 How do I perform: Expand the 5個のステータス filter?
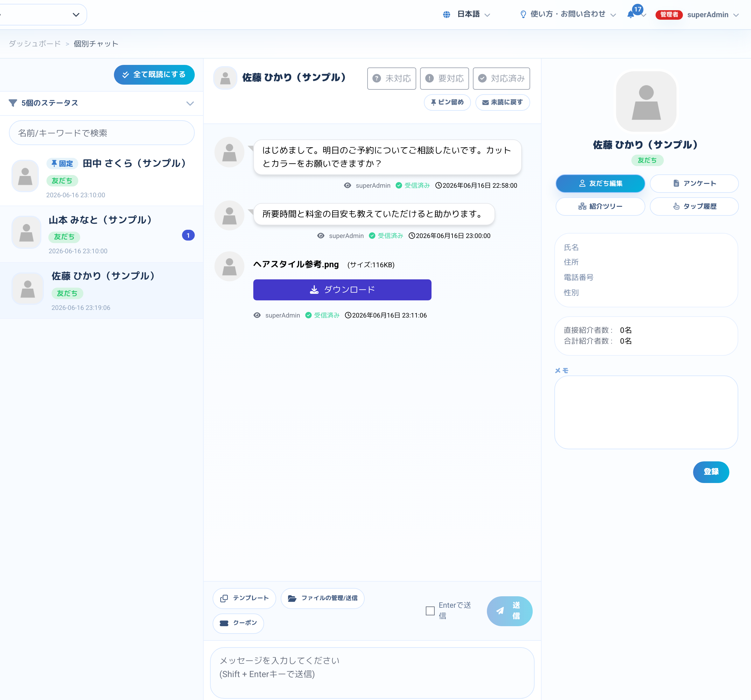[x=102, y=103]
